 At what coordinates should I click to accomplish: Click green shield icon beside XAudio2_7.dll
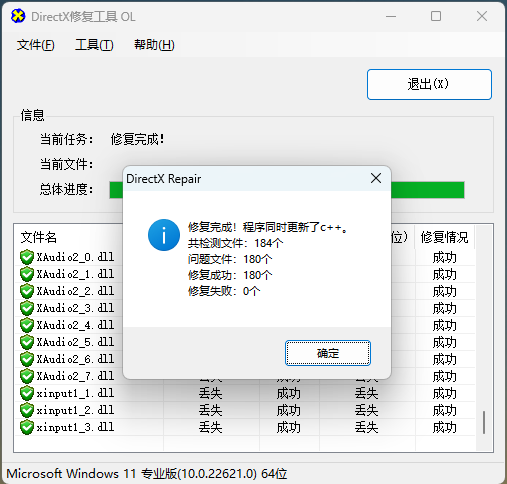click(27, 376)
